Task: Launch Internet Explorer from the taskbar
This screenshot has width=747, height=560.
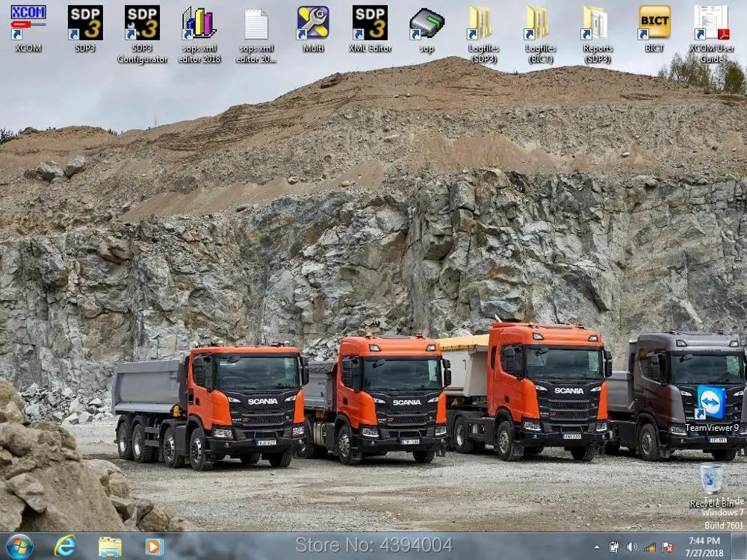Action: 65,546
